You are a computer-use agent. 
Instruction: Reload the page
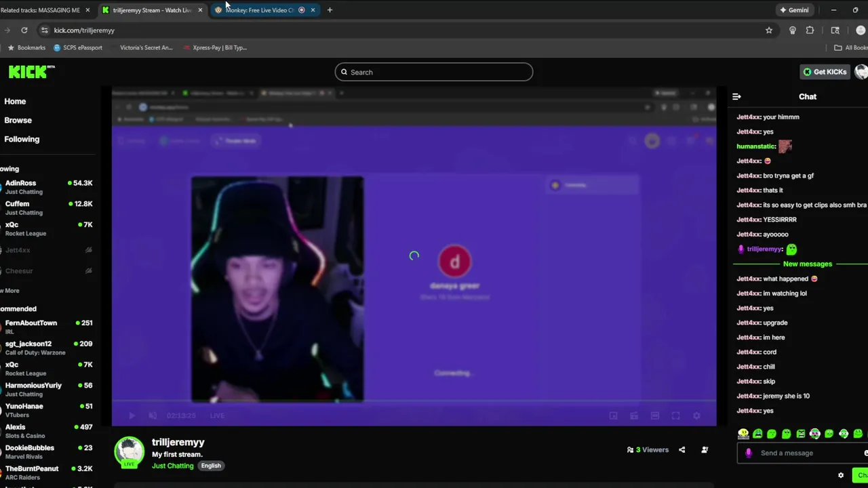click(24, 30)
